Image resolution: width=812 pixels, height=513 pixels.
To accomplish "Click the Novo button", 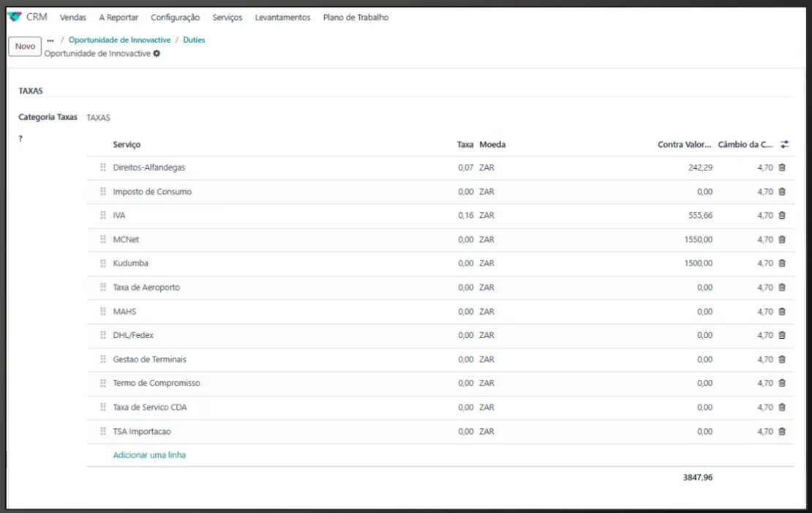I will tap(25, 46).
